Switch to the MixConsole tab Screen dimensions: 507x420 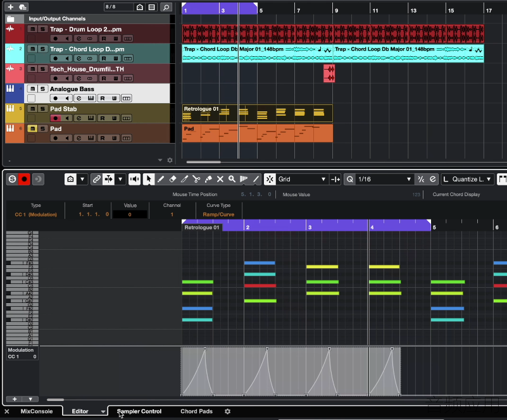click(x=37, y=411)
